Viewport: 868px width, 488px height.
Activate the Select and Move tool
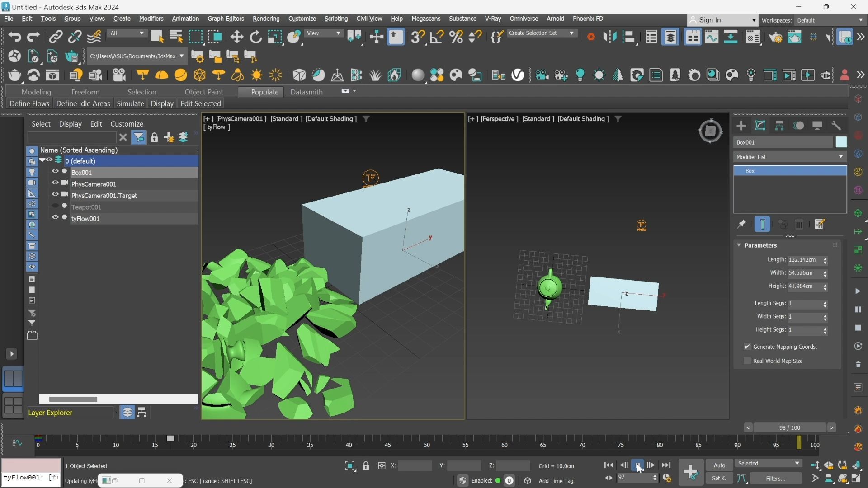237,37
